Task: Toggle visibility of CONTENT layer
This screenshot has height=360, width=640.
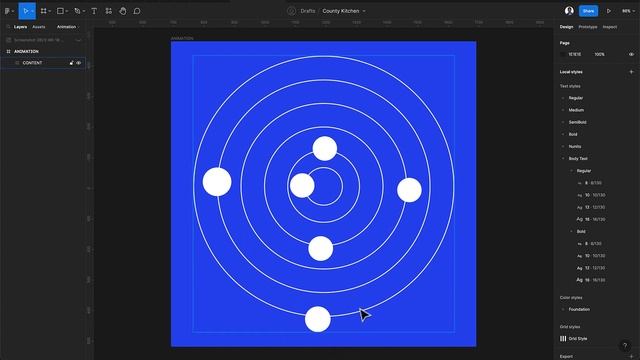Action: pyautogui.click(x=79, y=63)
